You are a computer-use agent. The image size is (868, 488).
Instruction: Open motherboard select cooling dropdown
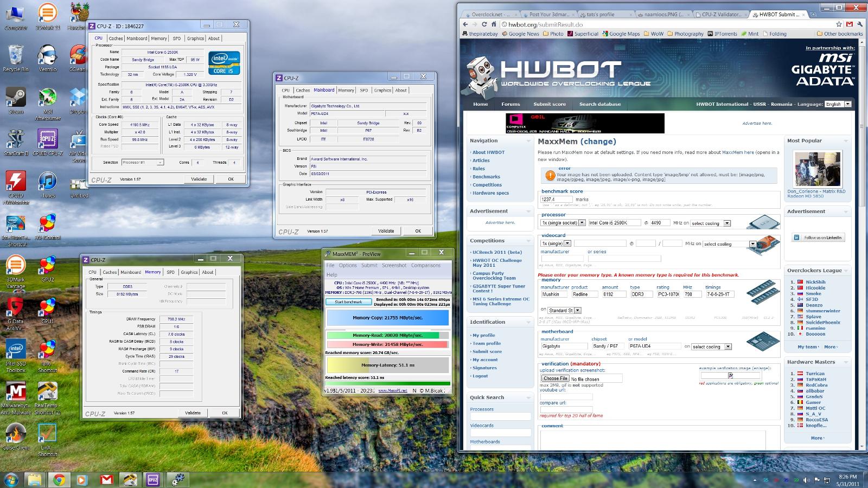pos(711,346)
